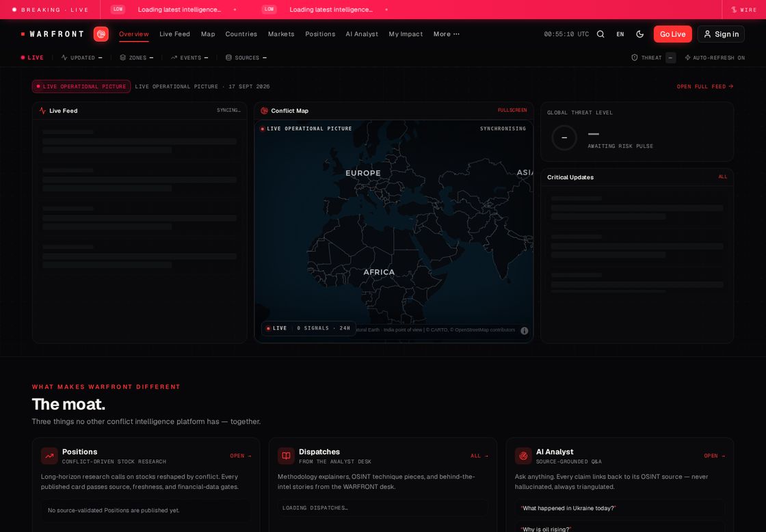Open AI Analyst card via OPEN link
Viewport: 766px width, 532px height.
point(715,456)
